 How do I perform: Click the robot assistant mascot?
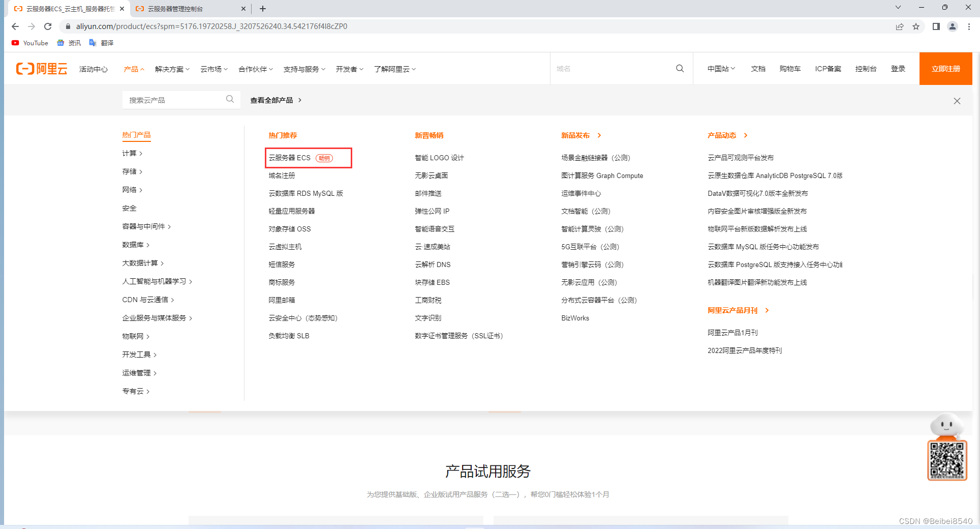(x=946, y=426)
